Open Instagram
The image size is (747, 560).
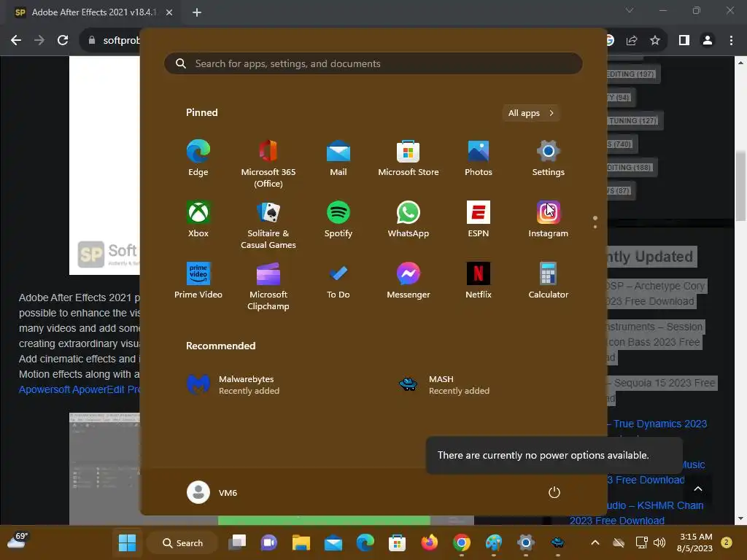[x=549, y=219]
